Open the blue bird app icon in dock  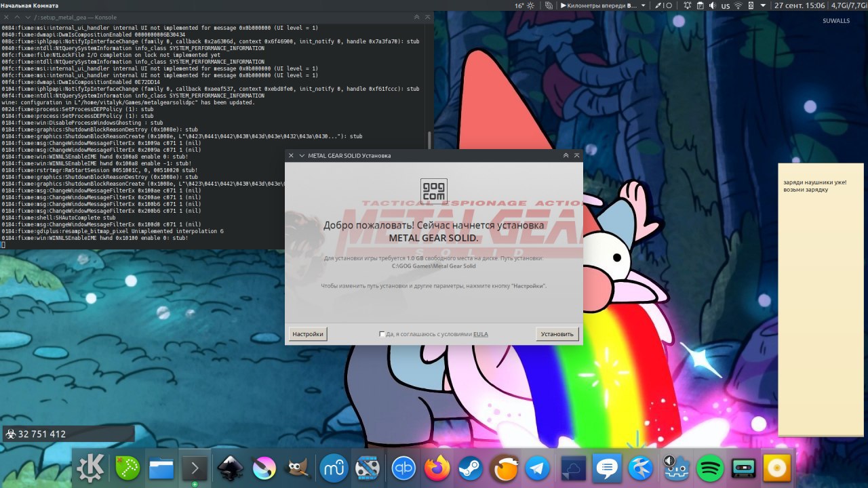[641, 468]
